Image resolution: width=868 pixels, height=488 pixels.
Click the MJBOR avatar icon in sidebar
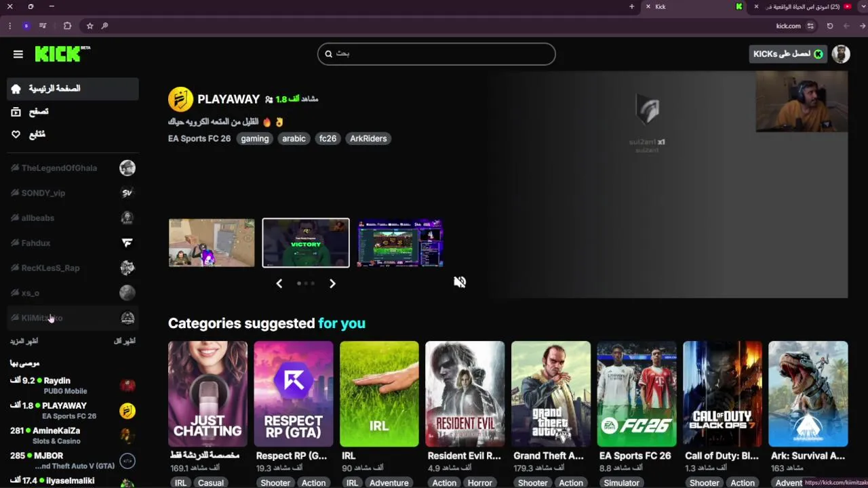[x=127, y=461]
